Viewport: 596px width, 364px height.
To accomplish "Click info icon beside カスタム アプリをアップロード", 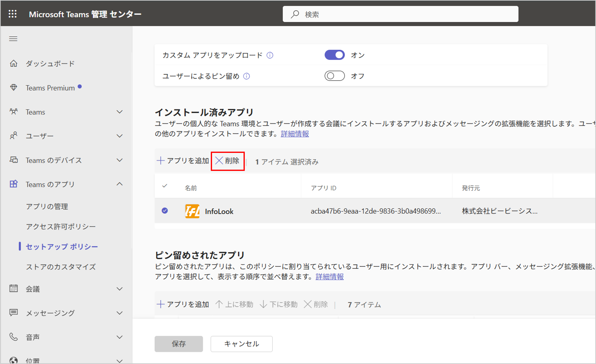I will coord(270,55).
